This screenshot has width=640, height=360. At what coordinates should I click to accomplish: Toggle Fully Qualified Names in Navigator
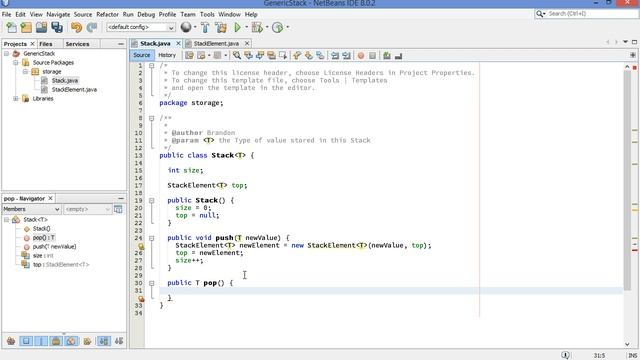pyautogui.click(x=87, y=341)
